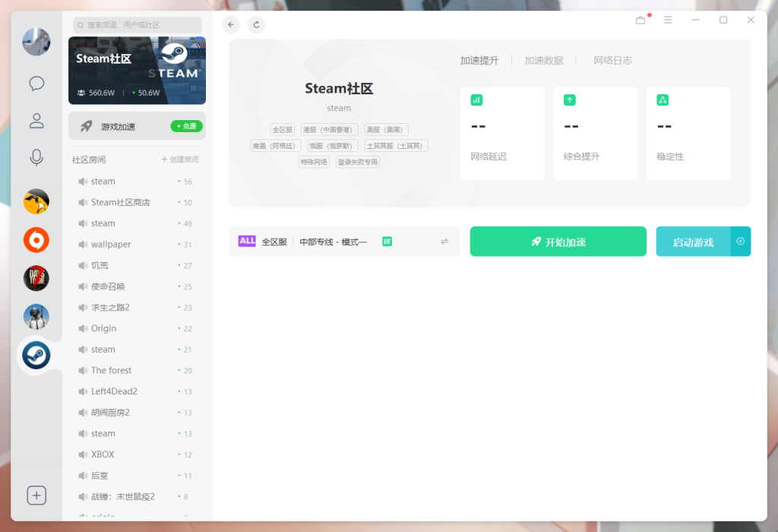Open the hamburger menu icon
The width and height of the screenshot is (778, 532).
(x=668, y=20)
